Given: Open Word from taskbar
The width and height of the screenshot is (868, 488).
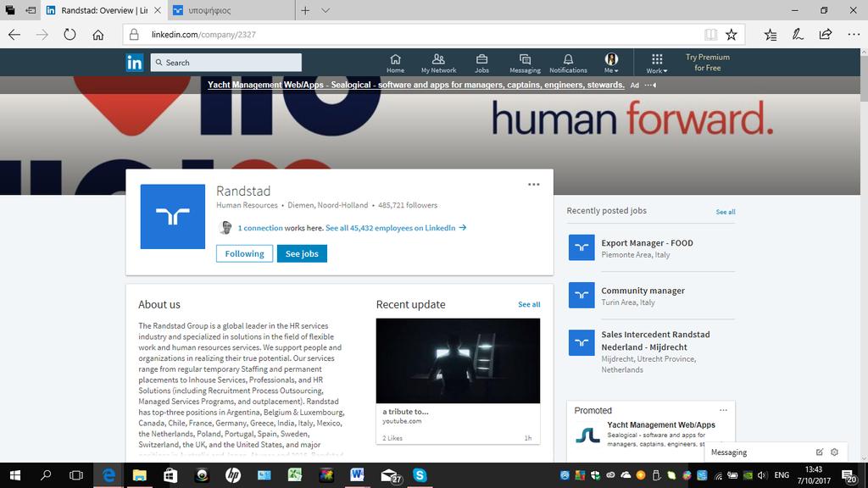Looking at the screenshot, I should coord(357,475).
